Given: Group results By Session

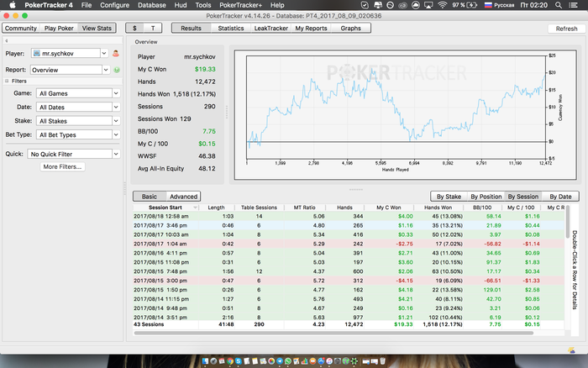Looking at the screenshot, I should [x=523, y=197].
